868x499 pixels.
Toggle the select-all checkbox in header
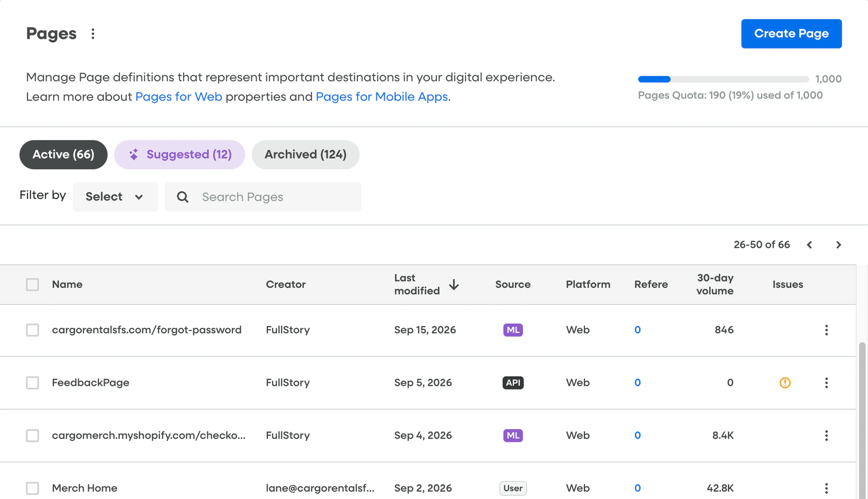32,285
